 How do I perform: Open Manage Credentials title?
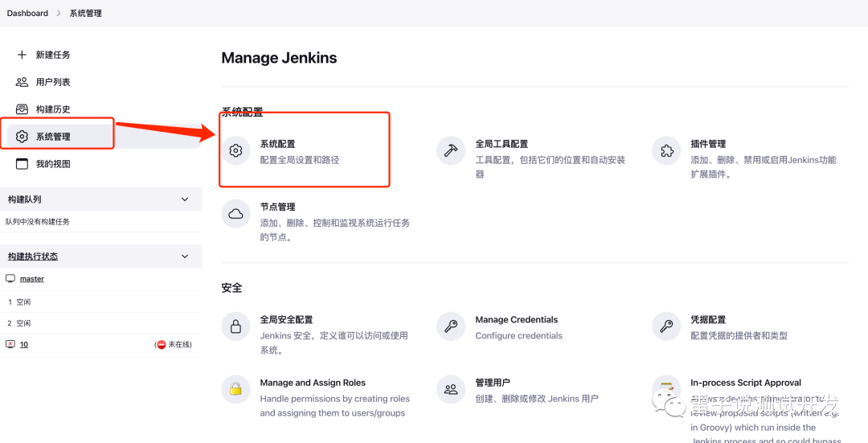(517, 320)
